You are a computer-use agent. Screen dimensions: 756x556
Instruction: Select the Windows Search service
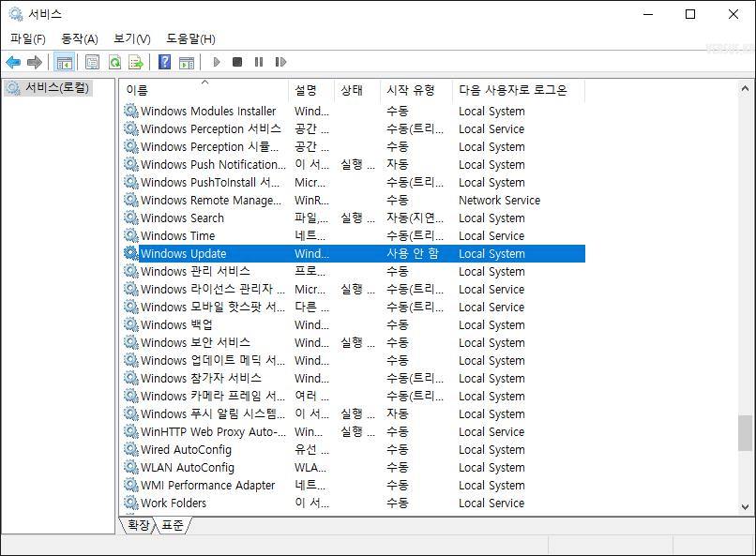click(354, 218)
